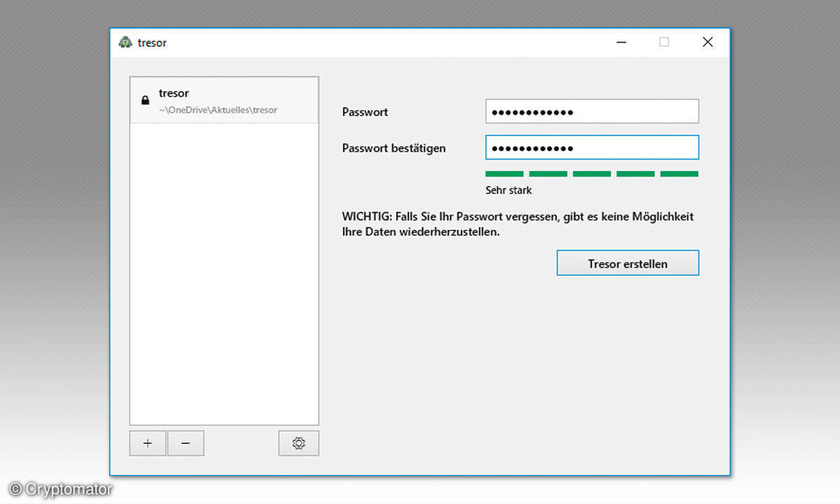Click the vault path ~\OneDrive\Aktuelles\tresor

click(218, 110)
